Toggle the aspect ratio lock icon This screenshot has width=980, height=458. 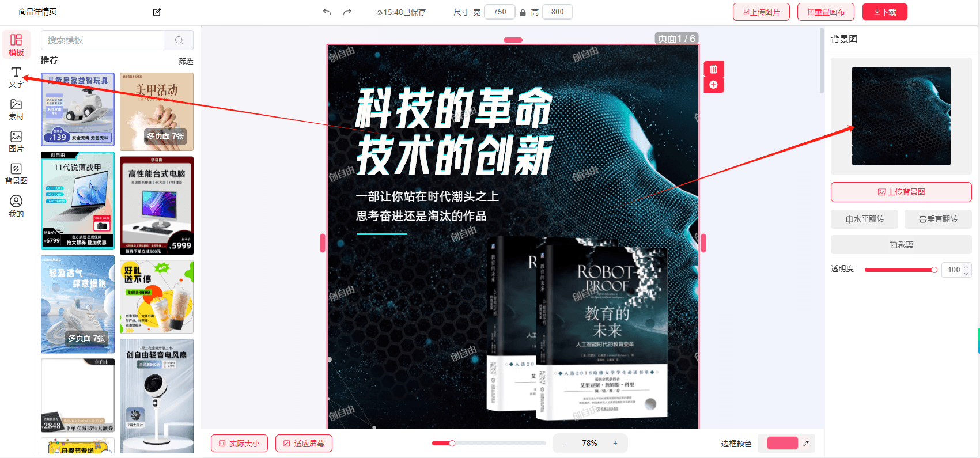tap(523, 12)
